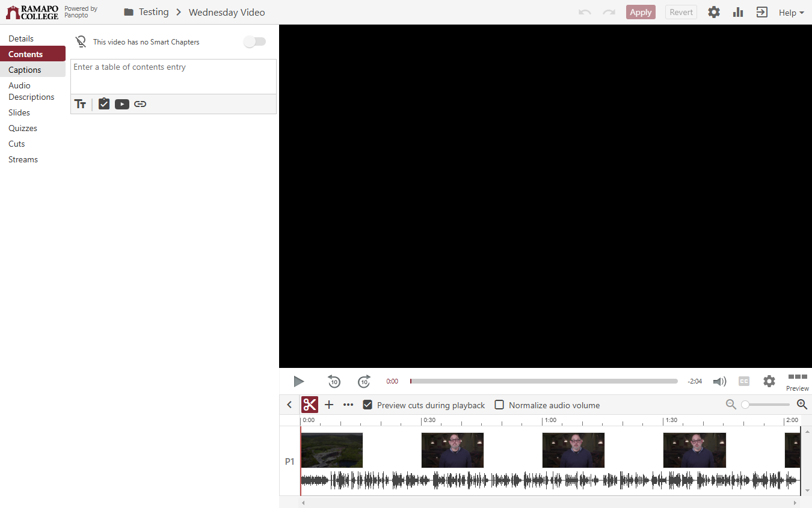Toggle the Smart Chapters switch

pyautogui.click(x=254, y=41)
